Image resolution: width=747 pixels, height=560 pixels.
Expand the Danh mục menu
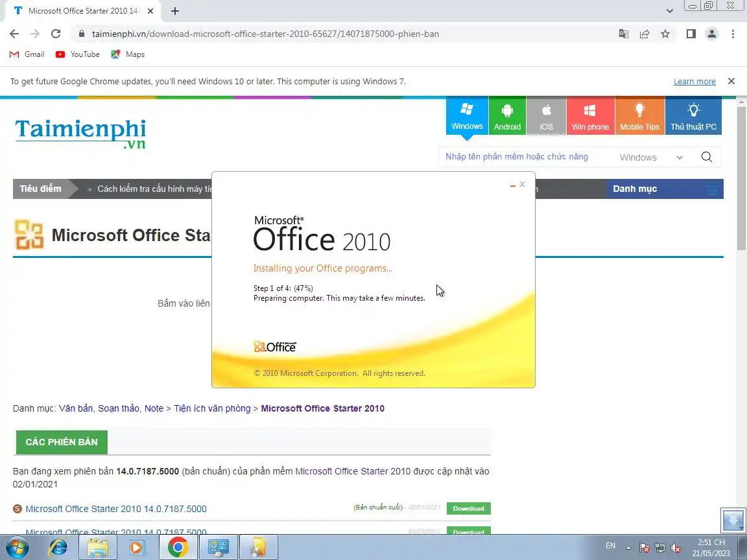pyautogui.click(x=665, y=189)
